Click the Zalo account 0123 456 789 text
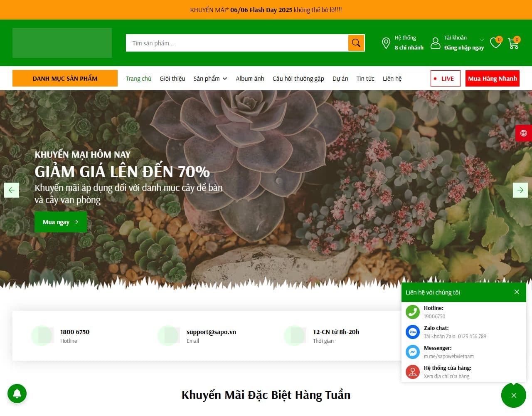 [455, 337]
